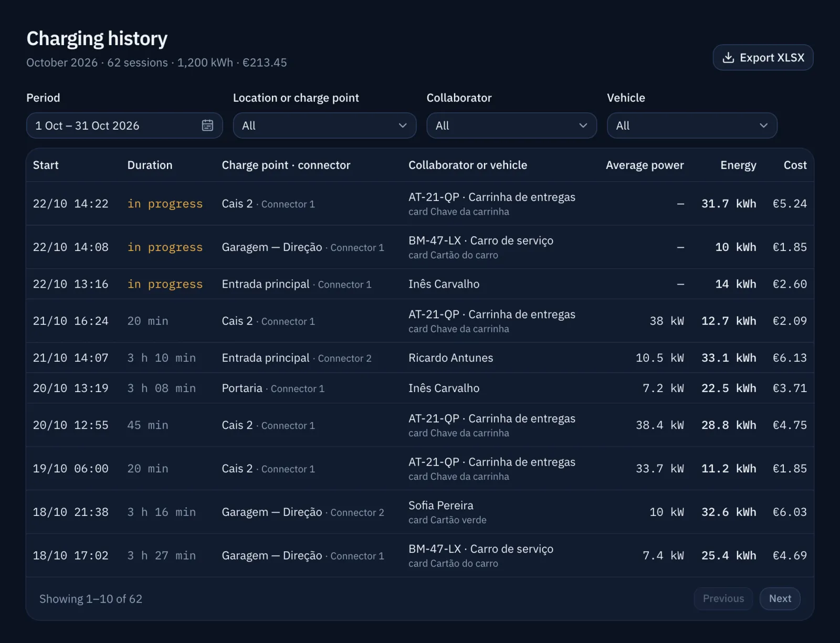Click the Next page button
Image resolution: width=840 pixels, height=643 pixels.
tap(780, 598)
